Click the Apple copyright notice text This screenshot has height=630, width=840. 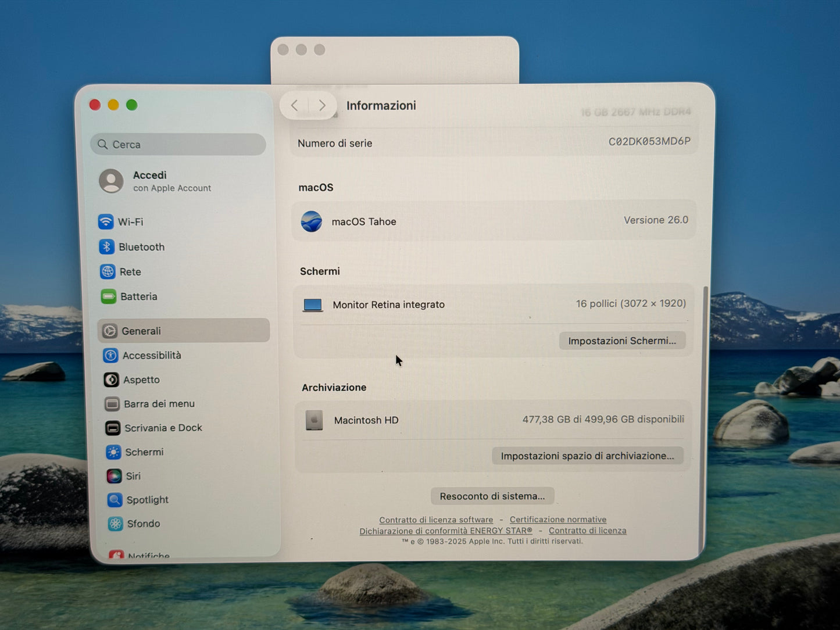[492, 541]
